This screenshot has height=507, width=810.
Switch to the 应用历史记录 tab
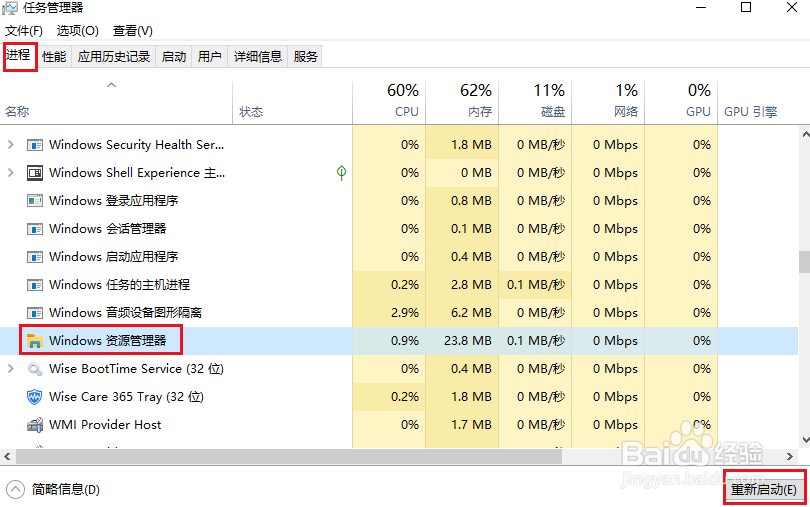(114, 56)
